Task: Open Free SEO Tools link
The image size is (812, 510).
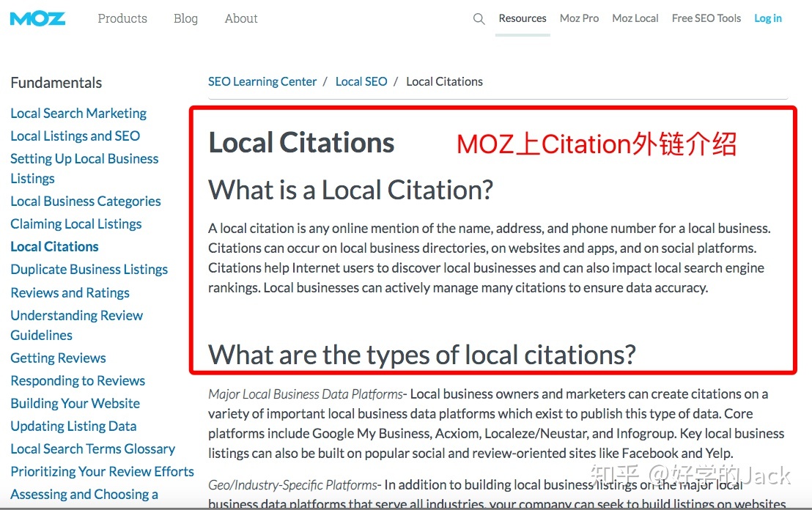Action: coord(706,18)
